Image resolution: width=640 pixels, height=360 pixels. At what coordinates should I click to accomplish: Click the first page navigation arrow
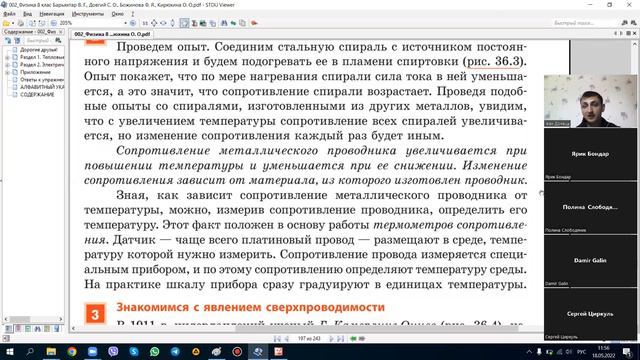tap(277, 339)
